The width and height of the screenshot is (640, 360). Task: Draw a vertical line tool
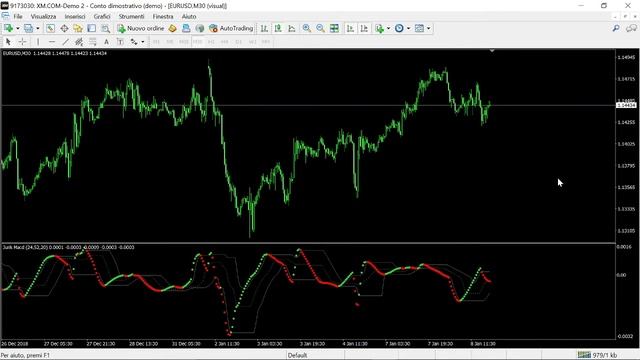38,42
